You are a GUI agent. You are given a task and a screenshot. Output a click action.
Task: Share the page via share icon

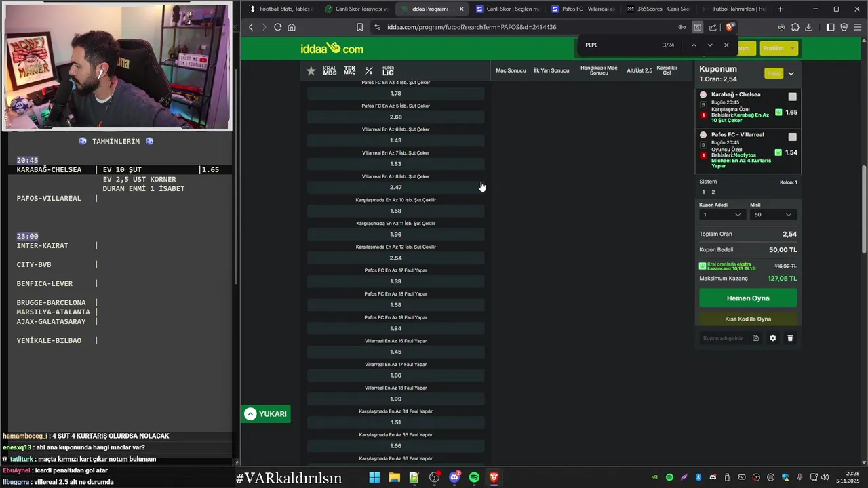713,27
